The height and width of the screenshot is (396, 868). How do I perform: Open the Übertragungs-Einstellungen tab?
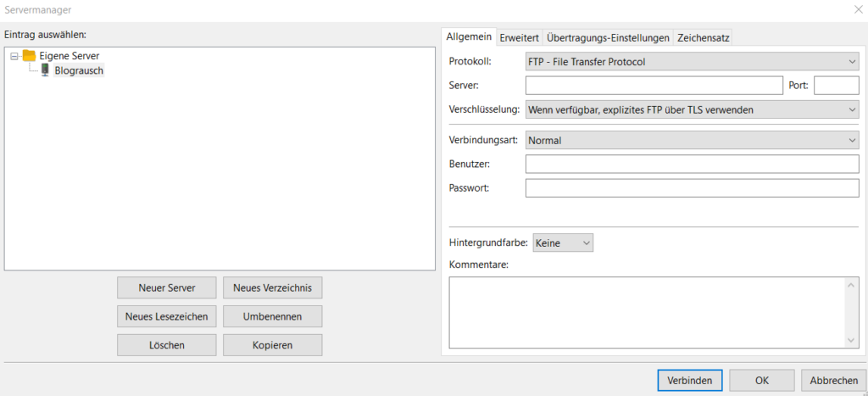(x=608, y=37)
